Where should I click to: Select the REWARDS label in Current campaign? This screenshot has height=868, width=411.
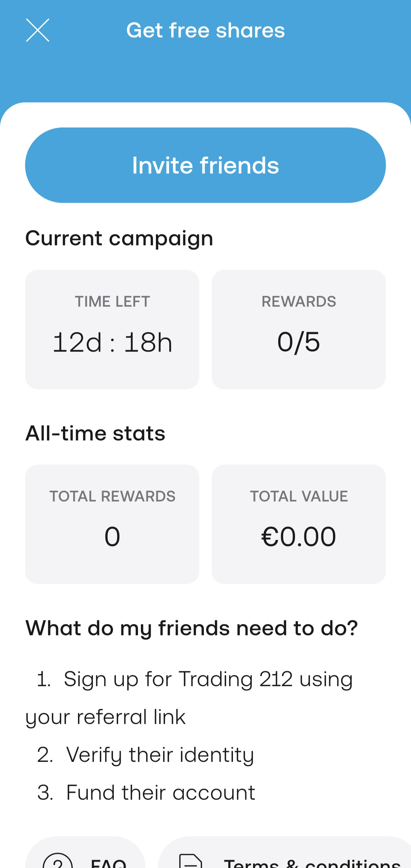298,302
